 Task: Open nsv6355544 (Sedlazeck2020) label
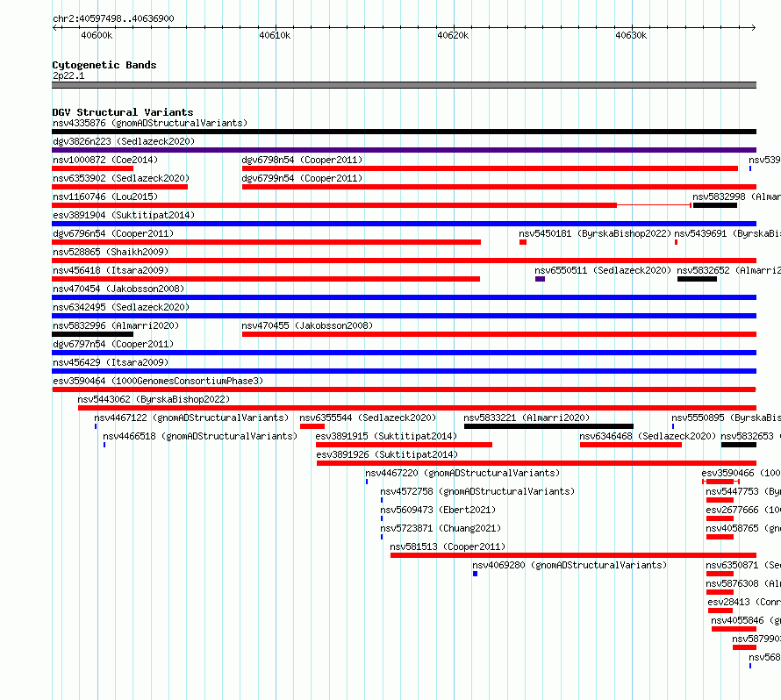(x=368, y=418)
